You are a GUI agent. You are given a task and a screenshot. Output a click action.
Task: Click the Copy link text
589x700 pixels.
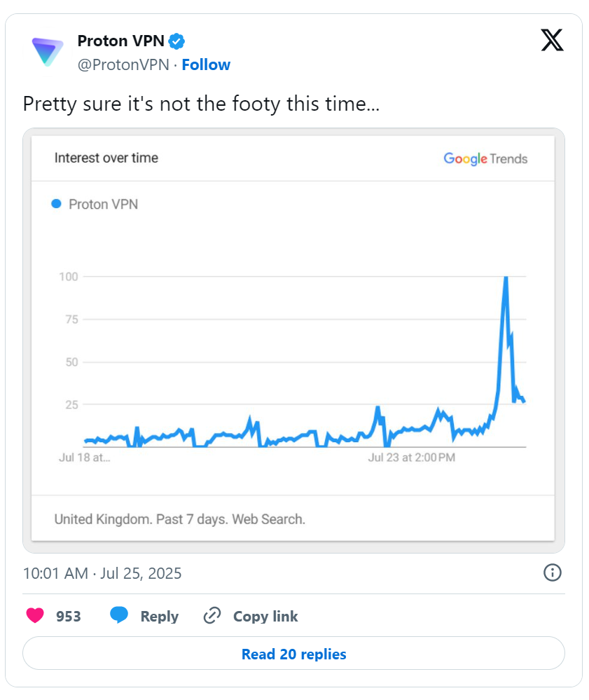265,616
